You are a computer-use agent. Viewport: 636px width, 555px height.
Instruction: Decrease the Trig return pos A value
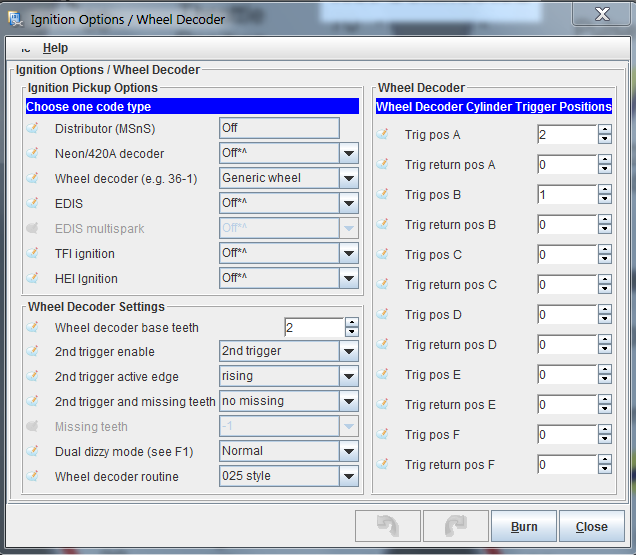tap(604, 169)
